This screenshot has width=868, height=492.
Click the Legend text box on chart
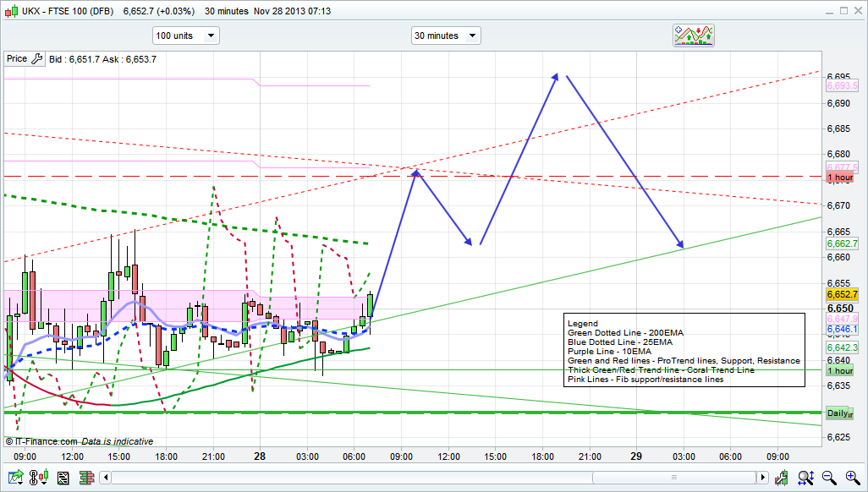click(x=684, y=351)
